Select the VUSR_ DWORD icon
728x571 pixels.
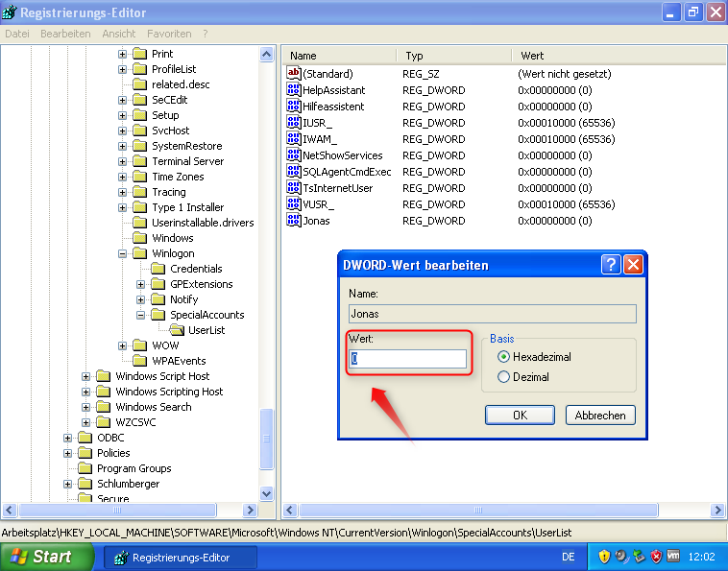pos(294,204)
